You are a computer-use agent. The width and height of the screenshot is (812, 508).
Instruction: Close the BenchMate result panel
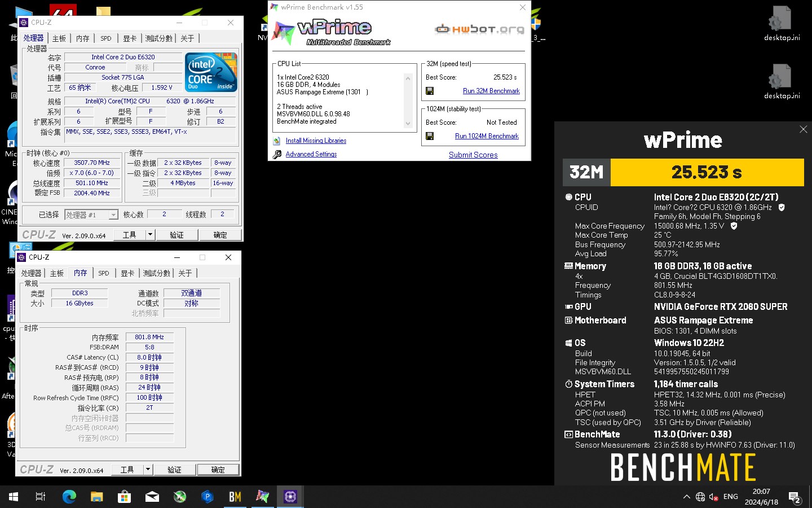click(x=803, y=130)
